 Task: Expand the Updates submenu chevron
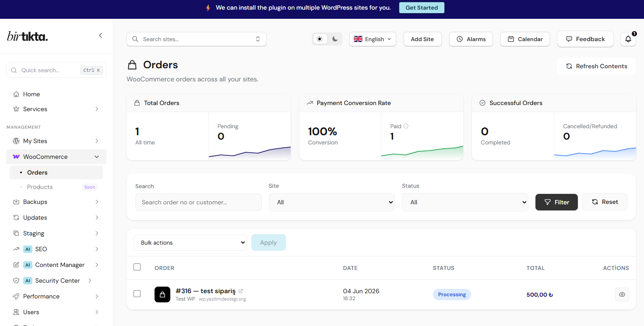point(97,217)
